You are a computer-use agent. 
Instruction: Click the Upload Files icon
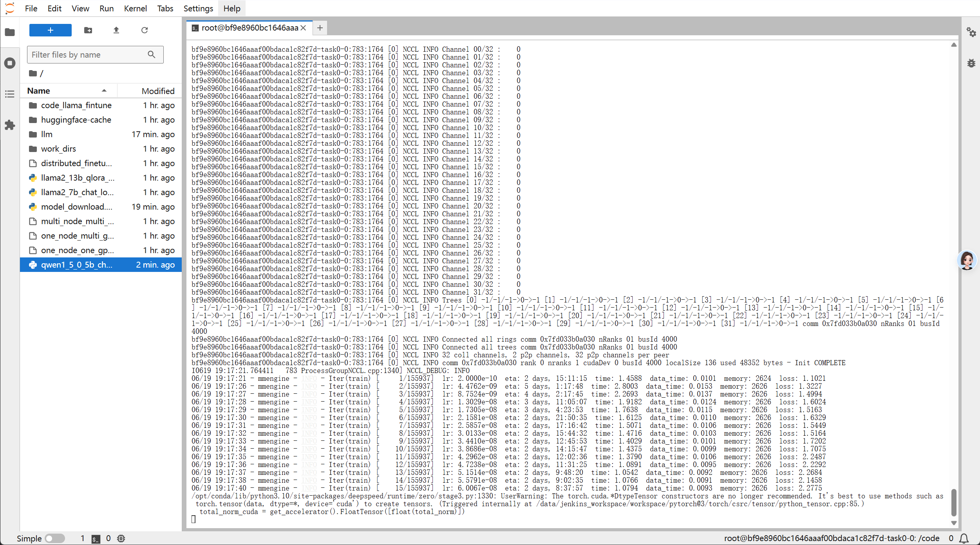(116, 30)
